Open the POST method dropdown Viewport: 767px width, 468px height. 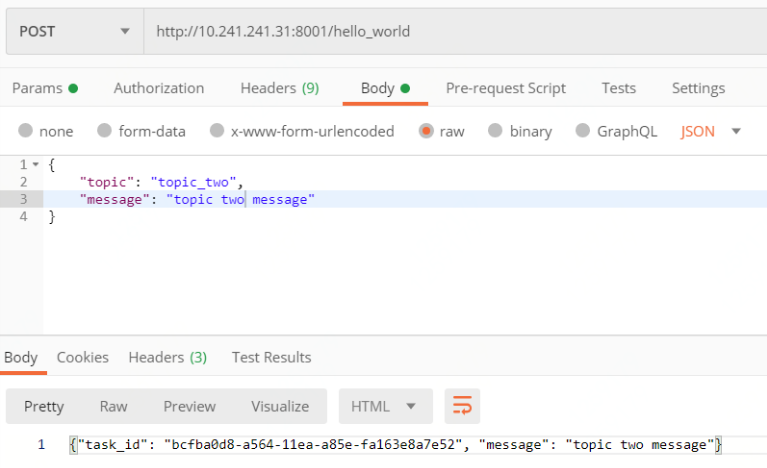point(75,31)
